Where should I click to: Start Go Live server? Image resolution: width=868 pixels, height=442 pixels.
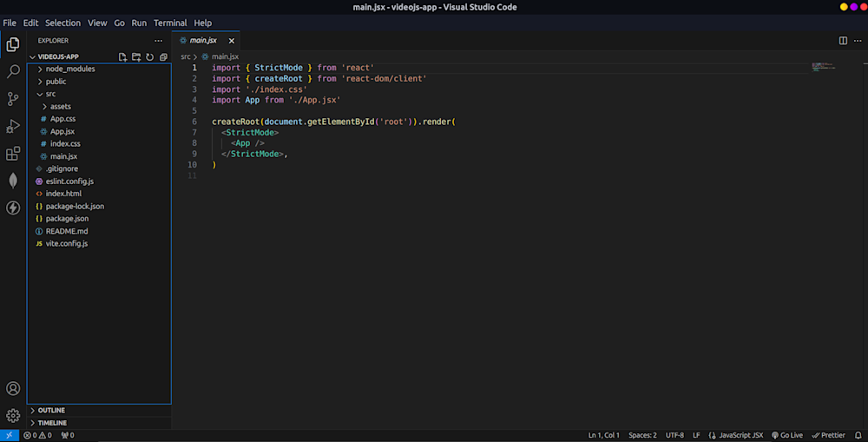(787, 435)
